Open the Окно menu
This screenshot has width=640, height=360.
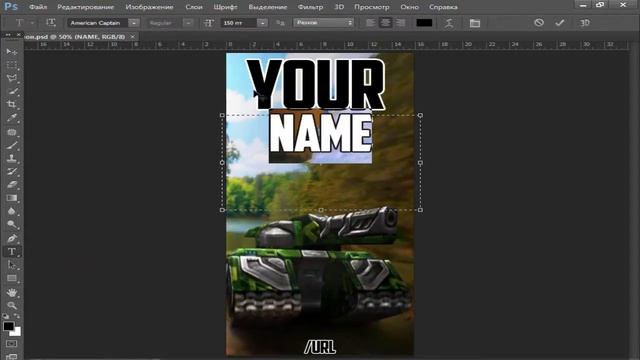409,7
